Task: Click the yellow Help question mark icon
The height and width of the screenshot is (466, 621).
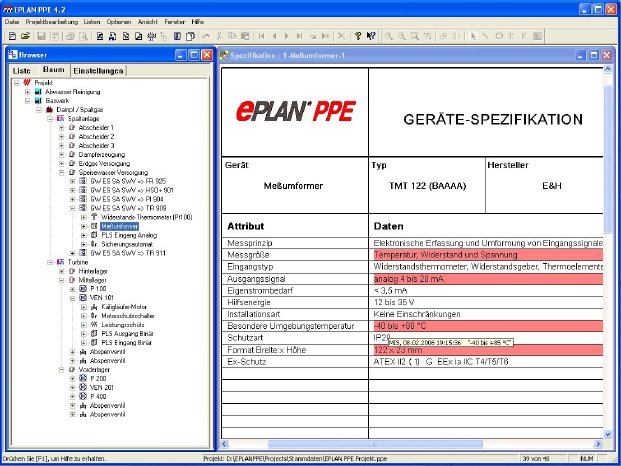Action: tap(358, 36)
